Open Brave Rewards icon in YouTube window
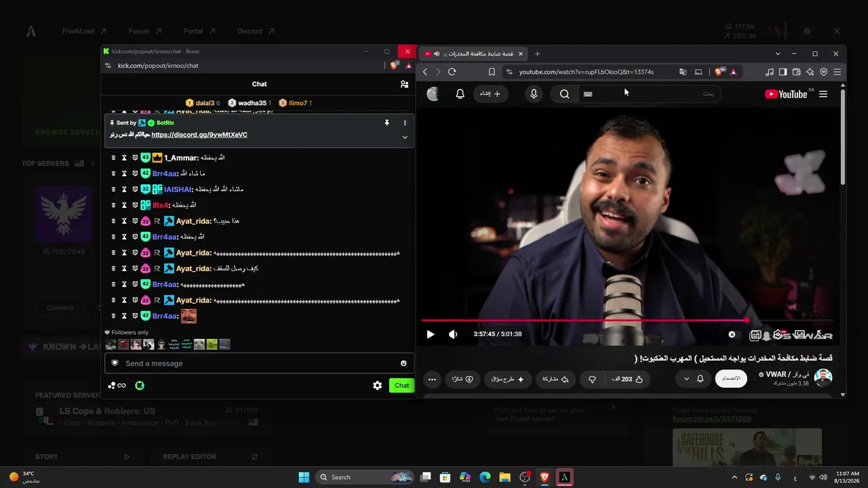 click(x=733, y=72)
